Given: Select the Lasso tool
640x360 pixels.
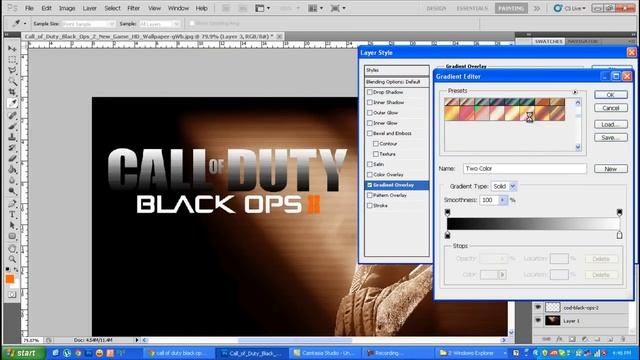Looking at the screenshot, I should 12,70.
